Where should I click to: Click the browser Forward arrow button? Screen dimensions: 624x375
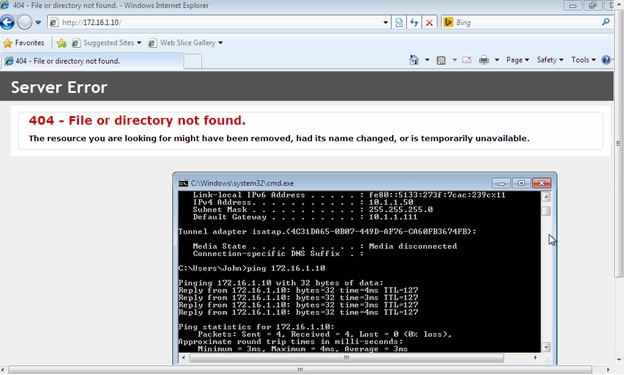[25, 22]
